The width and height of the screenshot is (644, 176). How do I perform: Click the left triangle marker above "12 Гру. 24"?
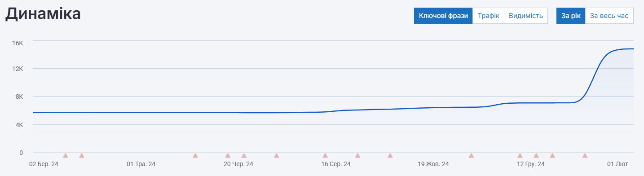click(520, 156)
